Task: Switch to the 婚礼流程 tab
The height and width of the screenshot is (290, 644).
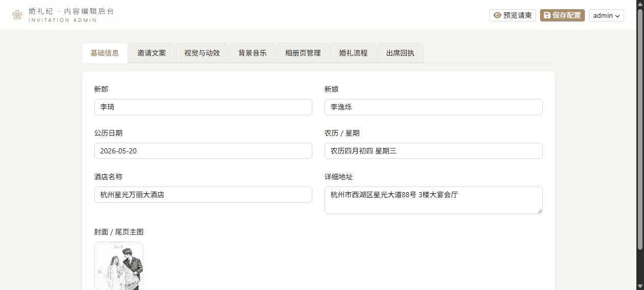Action: [x=353, y=53]
